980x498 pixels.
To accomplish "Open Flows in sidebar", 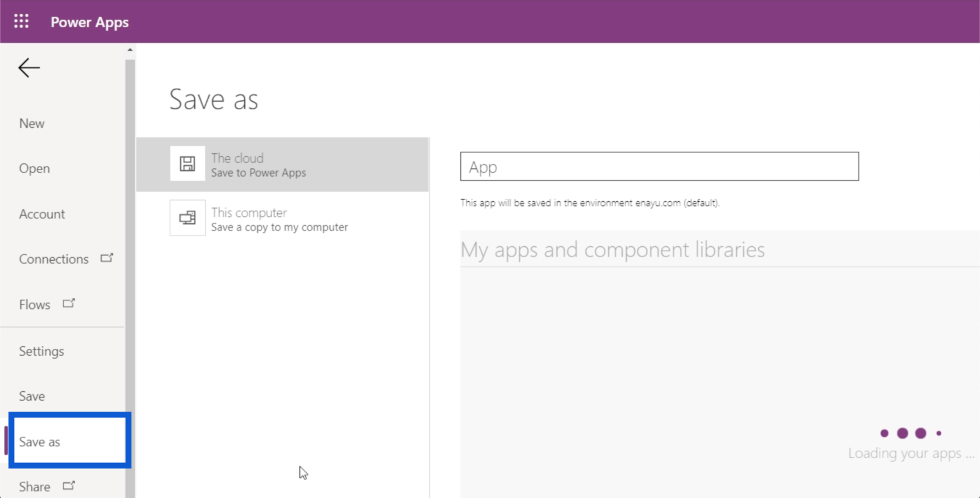I will [x=34, y=304].
